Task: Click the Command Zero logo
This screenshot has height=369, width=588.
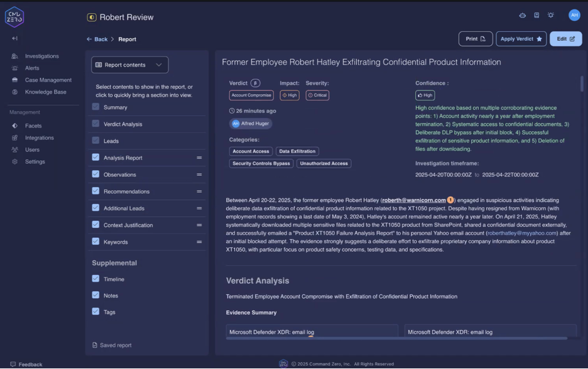Action: 14,17
